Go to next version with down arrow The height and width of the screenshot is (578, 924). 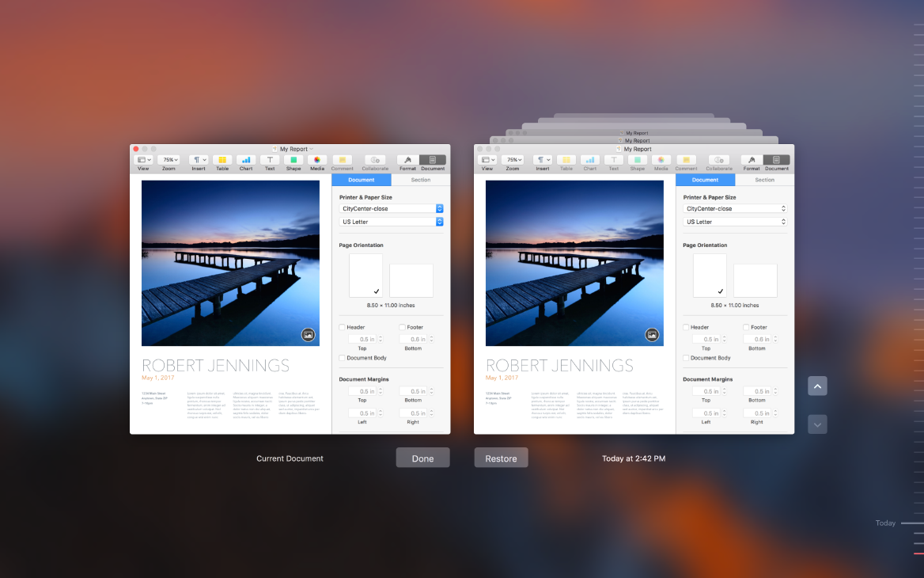817,424
